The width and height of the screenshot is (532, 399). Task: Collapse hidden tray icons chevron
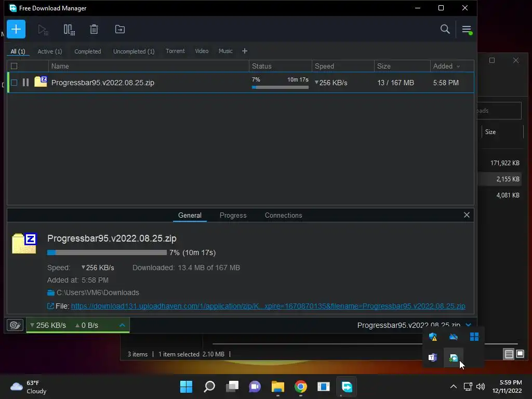point(453,387)
